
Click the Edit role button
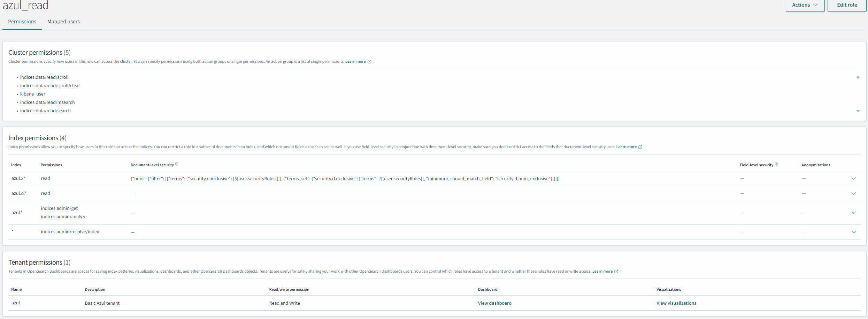pyautogui.click(x=847, y=5)
